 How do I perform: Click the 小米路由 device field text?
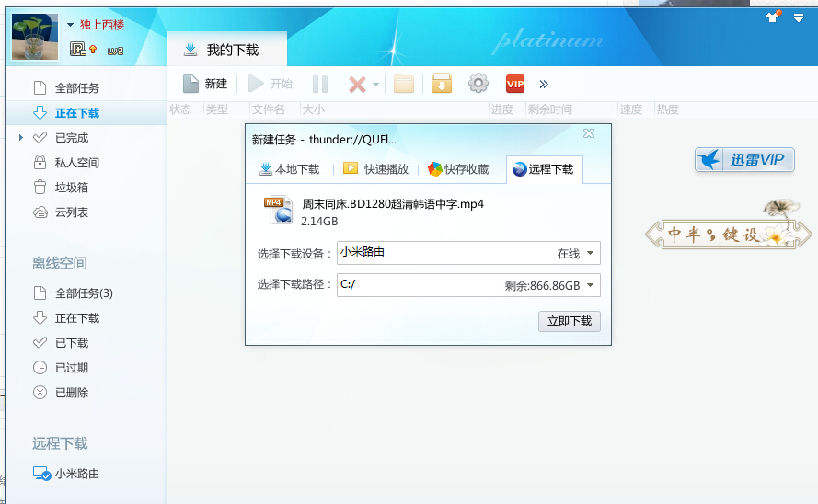(363, 252)
